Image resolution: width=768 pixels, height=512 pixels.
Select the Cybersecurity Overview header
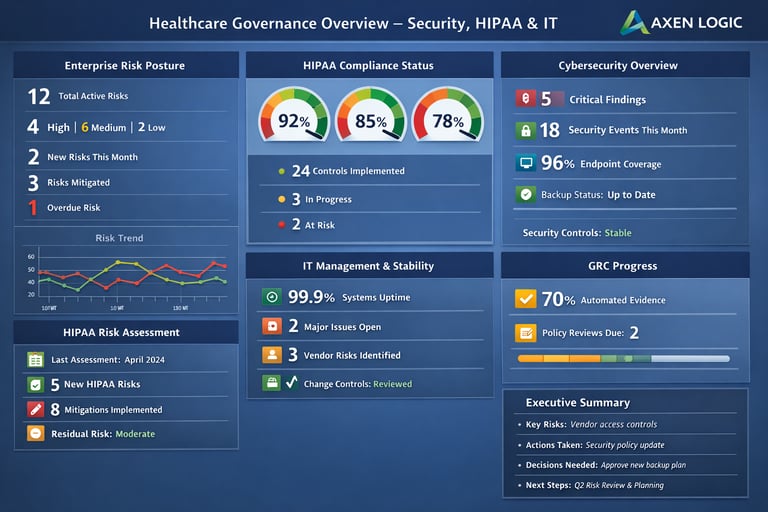click(x=625, y=65)
